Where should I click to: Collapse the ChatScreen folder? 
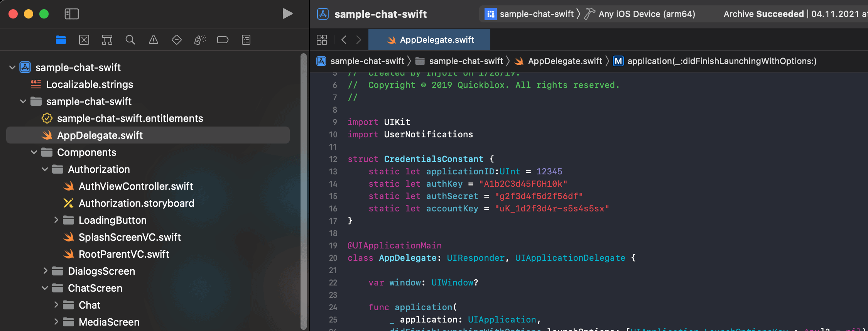coord(45,288)
